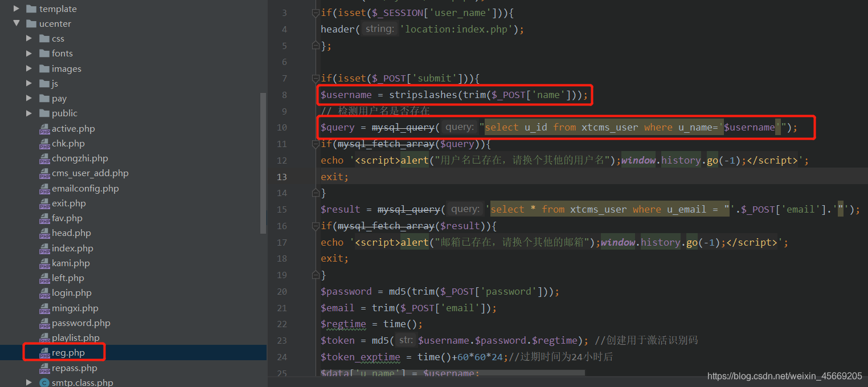Toggle the fold marker on line 19
Image resolution: width=868 pixels, height=387 pixels.
pyautogui.click(x=316, y=275)
